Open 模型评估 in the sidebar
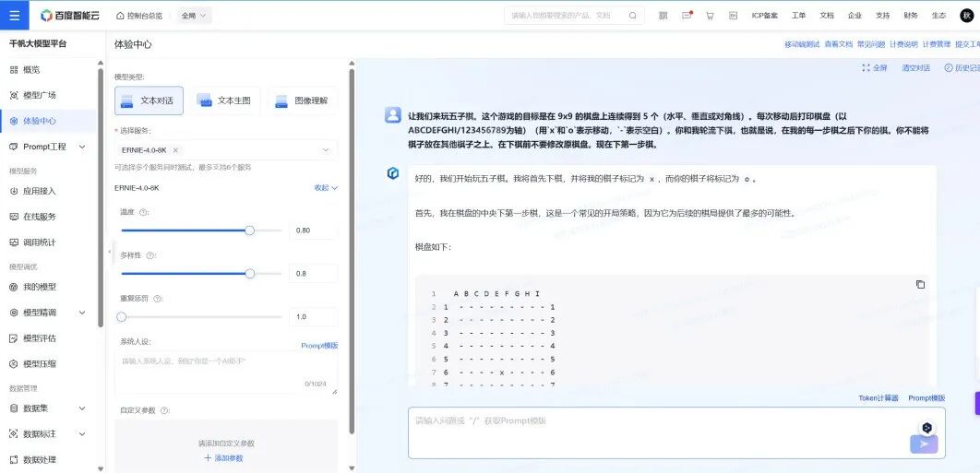This screenshot has height=473, width=980. coord(39,338)
